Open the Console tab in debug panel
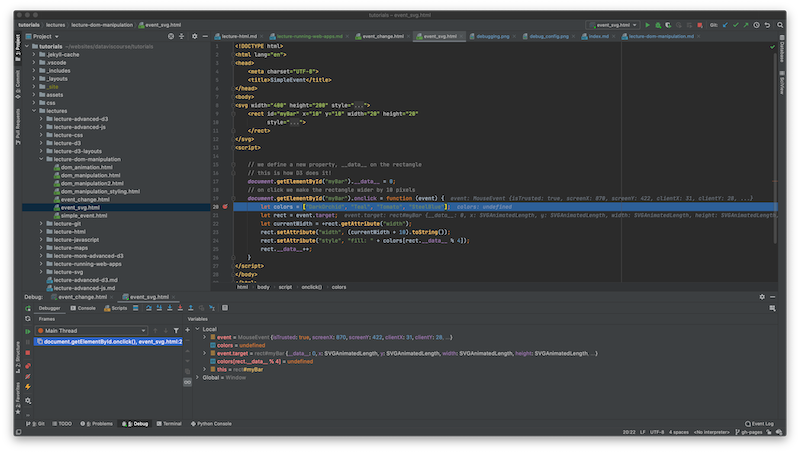The width and height of the screenshot is (800, 453). (83, 308)
